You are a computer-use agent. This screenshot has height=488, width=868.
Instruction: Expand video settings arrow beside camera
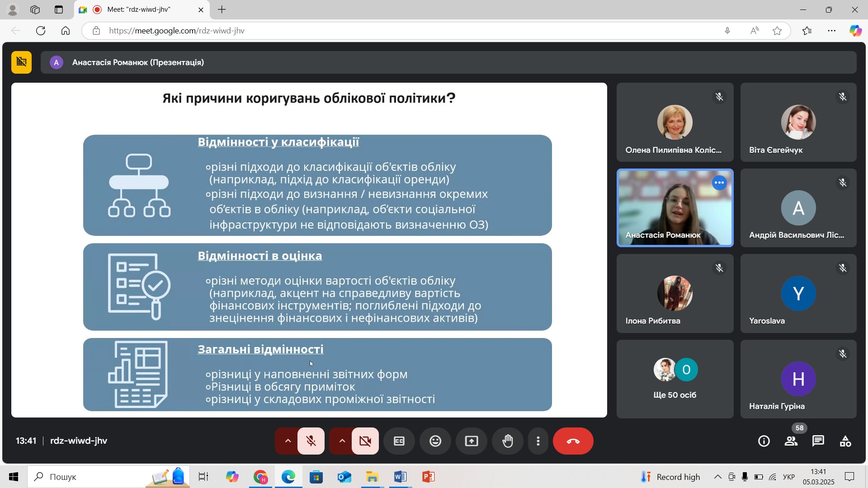point(342,441)
